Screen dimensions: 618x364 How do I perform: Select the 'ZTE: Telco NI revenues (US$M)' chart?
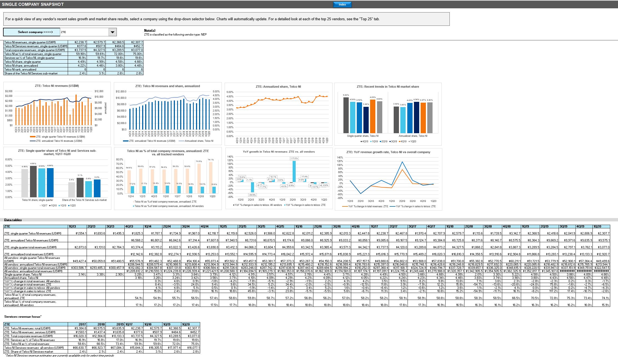point(57,113)
